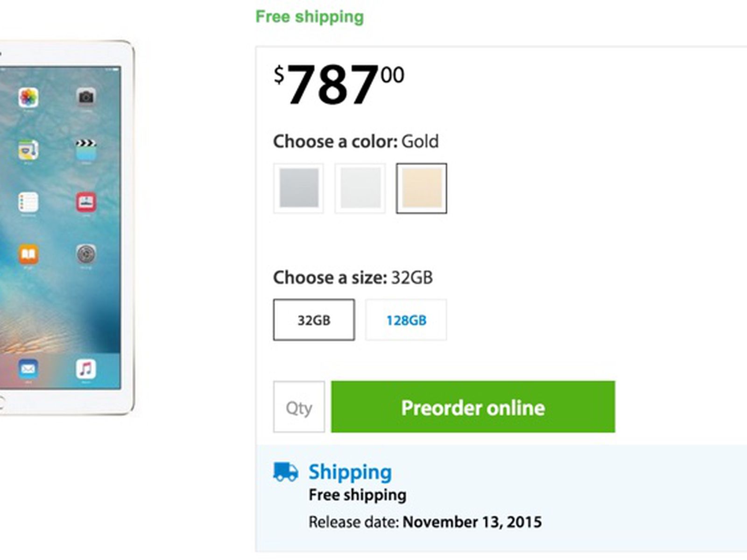Choose the Space Gray color swatch
The height and width of the screenshot is (560, 747).
299,188
